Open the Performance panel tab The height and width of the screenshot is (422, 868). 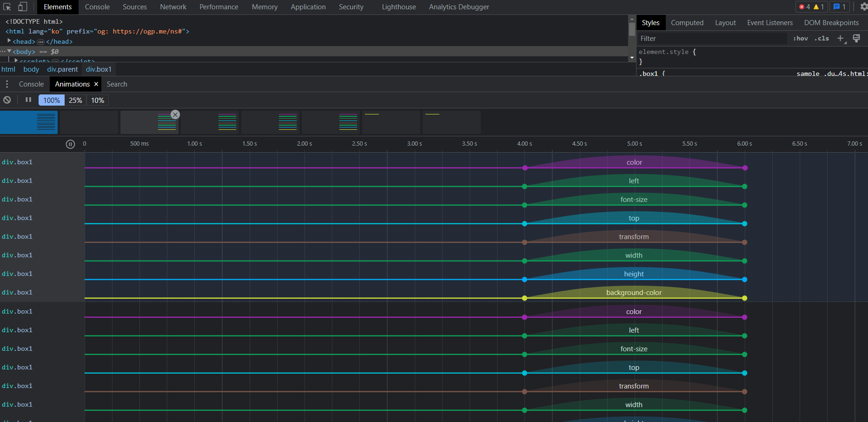click(219, 7)
